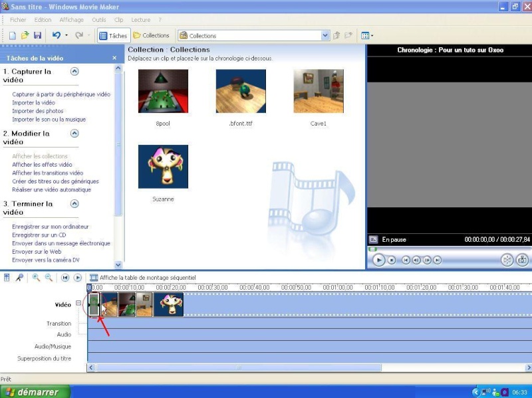
Task: Collapse the Terminer la vidéo section
Action: pos(74,203)
